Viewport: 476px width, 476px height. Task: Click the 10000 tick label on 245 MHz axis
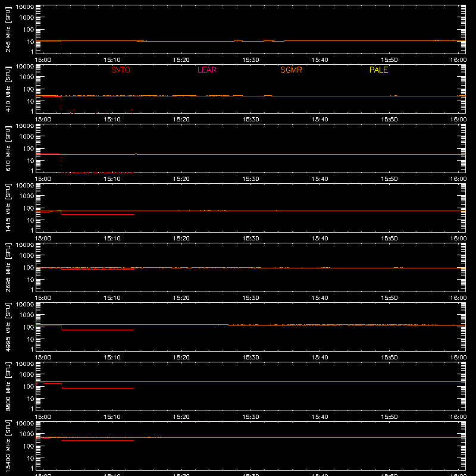(x=25, y=7)
